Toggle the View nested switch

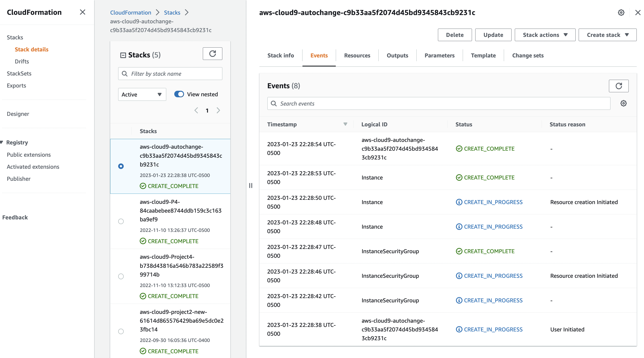[x=179, y=94]
